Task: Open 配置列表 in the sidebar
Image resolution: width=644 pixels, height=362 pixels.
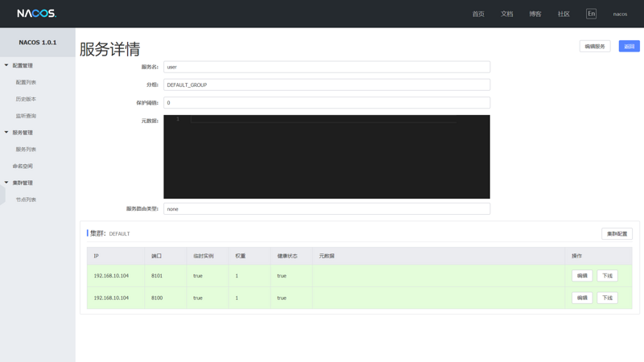Action: pos(26,82)
